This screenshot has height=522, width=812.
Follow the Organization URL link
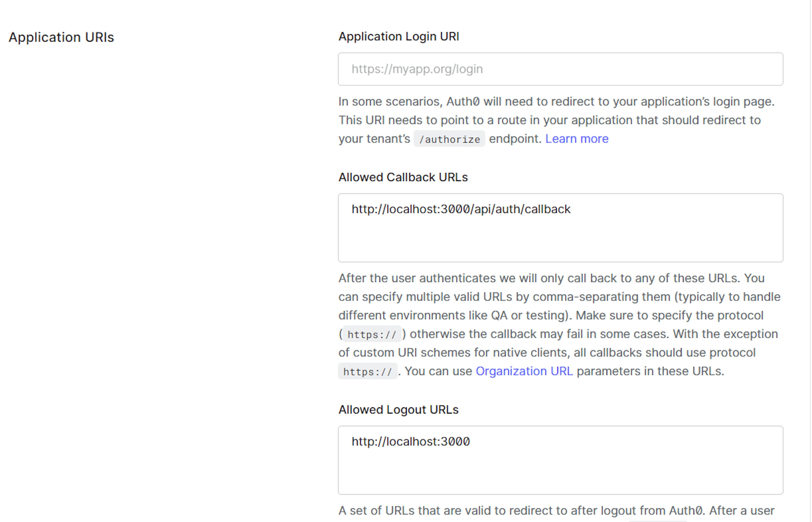524,371
